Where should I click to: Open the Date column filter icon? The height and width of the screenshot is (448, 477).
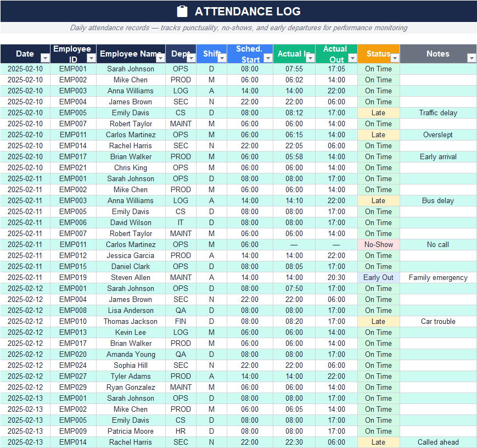pos(44,59)
